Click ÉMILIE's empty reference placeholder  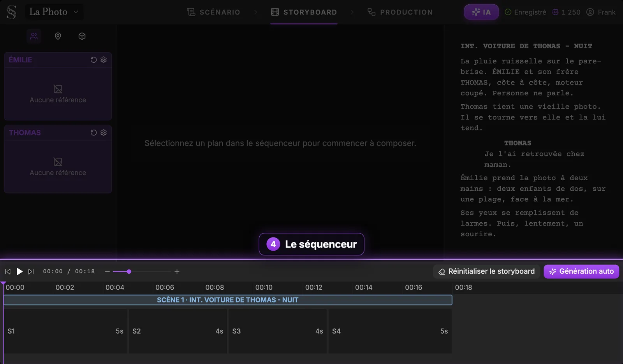pos(58,94)
